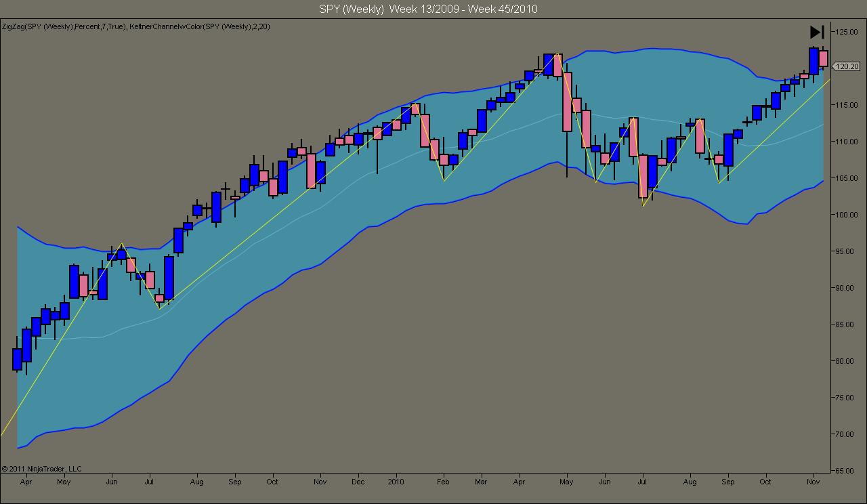Screen dimensions: 867x504
Task: Select the '2010' year label on the time axis
Action: tap(396, 482)
